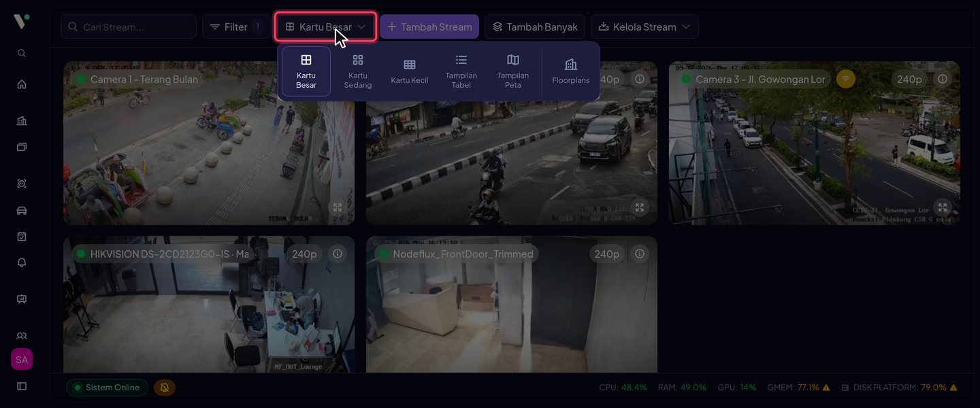Screen dimensions: 980x408
Task: Go to the Home icon in the sidebar
Action: click(22, 84)
